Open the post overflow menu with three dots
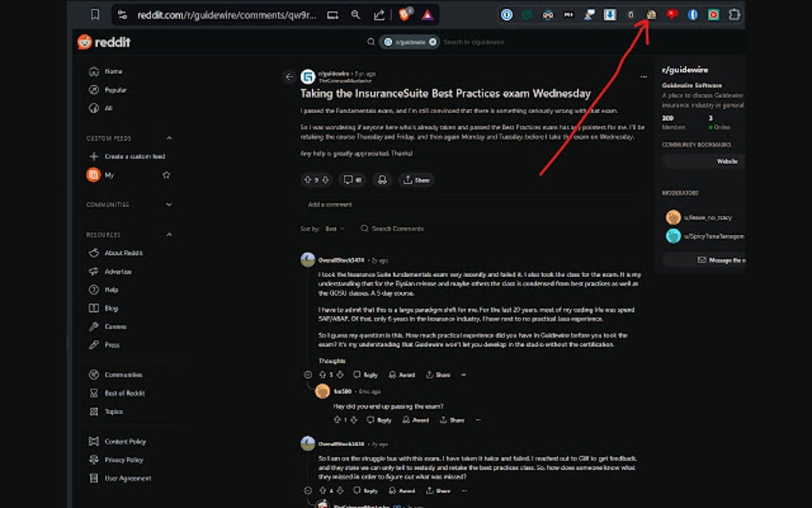 [x=643, y=75]
